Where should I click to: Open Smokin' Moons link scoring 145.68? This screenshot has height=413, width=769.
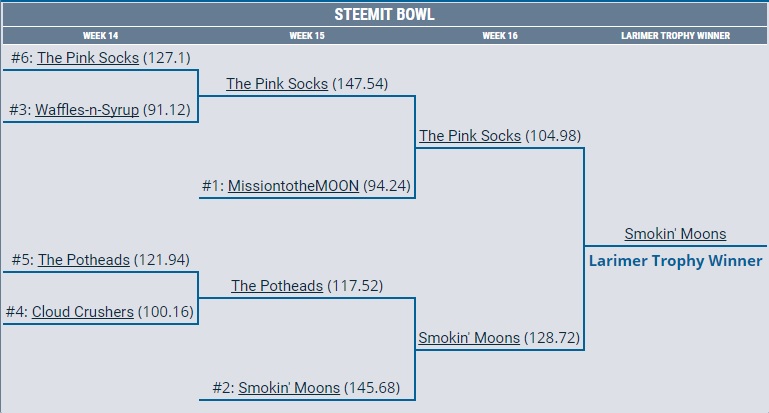(x=289, y=388)
